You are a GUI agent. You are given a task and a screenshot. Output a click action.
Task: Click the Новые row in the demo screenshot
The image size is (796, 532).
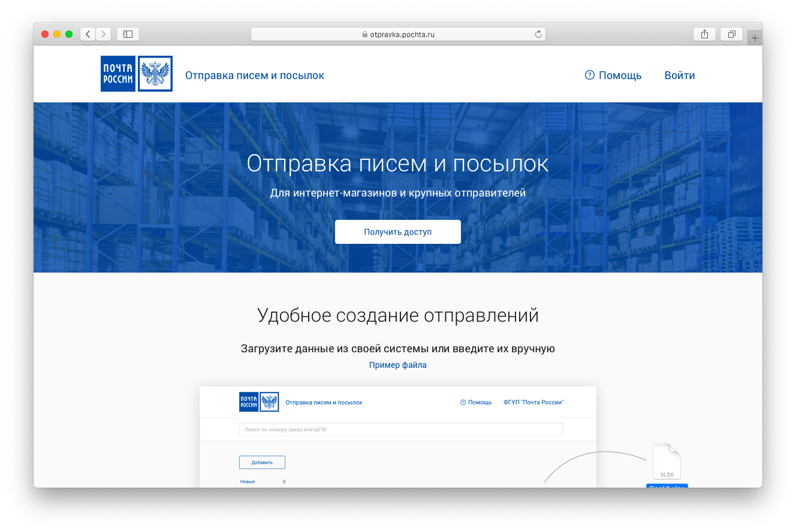click(263, 482)
